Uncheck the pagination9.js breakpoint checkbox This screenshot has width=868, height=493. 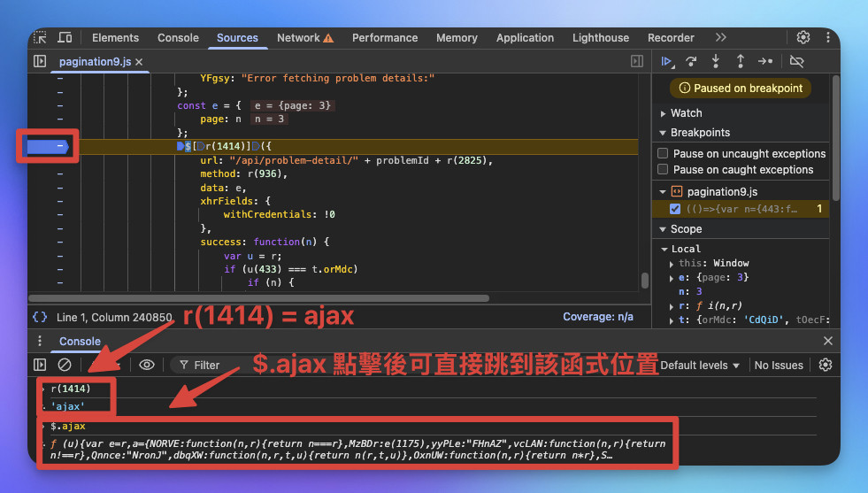click(675, 209)
